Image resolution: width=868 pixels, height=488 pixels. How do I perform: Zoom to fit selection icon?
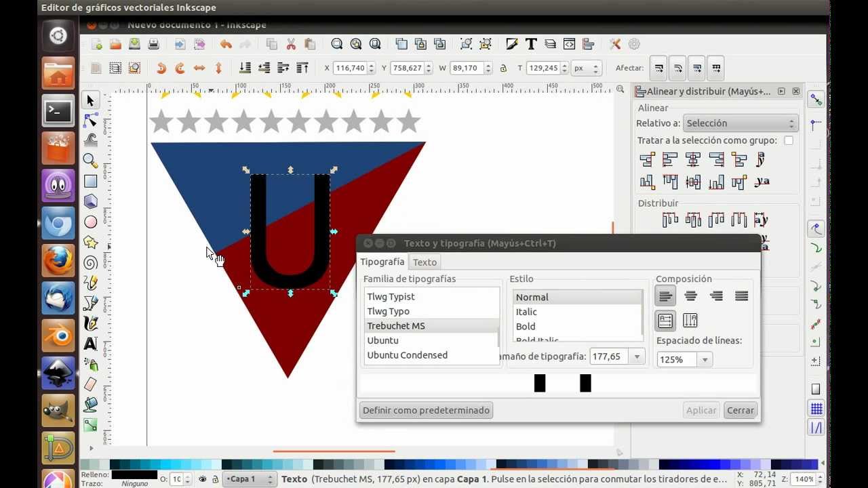(x=337, y=44)
